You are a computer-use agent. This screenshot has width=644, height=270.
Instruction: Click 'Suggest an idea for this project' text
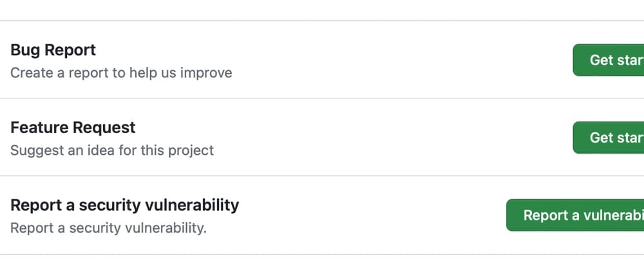coord(112,150)
